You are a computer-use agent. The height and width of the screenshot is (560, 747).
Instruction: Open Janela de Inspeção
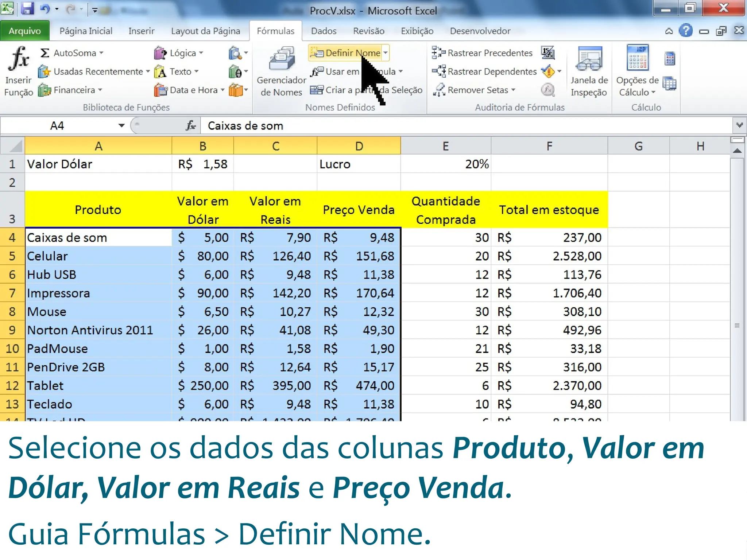tap(589, 71)
